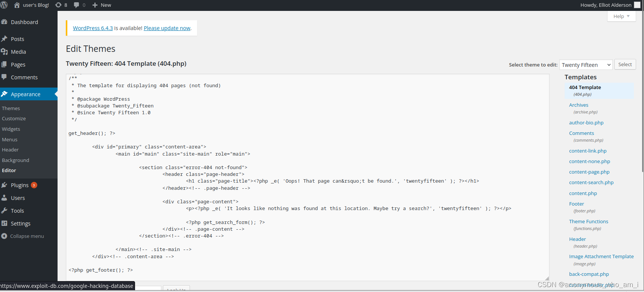This screenshot has width=644, height=292.
Task: Open Footer template footer.php
Action: pyautogui.click(x=576, y=204)
